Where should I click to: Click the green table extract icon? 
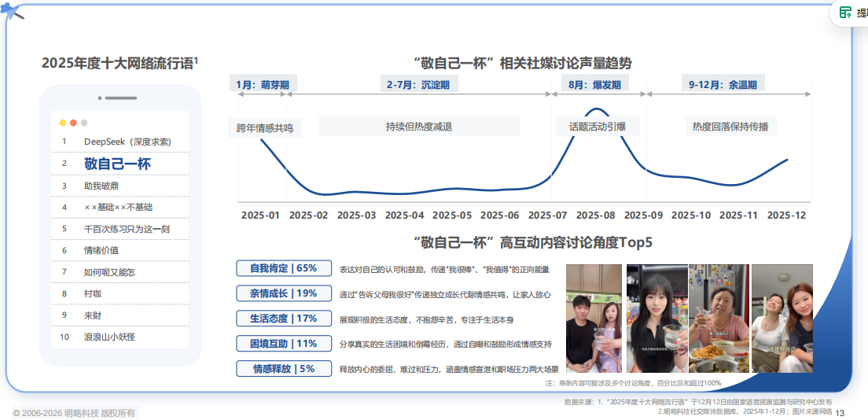[x=845, y=13]
